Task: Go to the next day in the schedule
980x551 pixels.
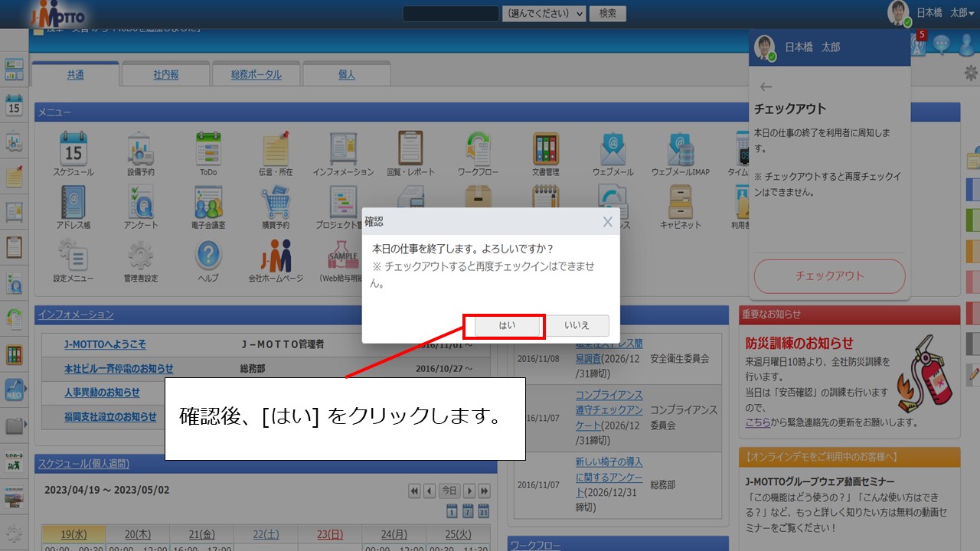Action: click(469, 491)
